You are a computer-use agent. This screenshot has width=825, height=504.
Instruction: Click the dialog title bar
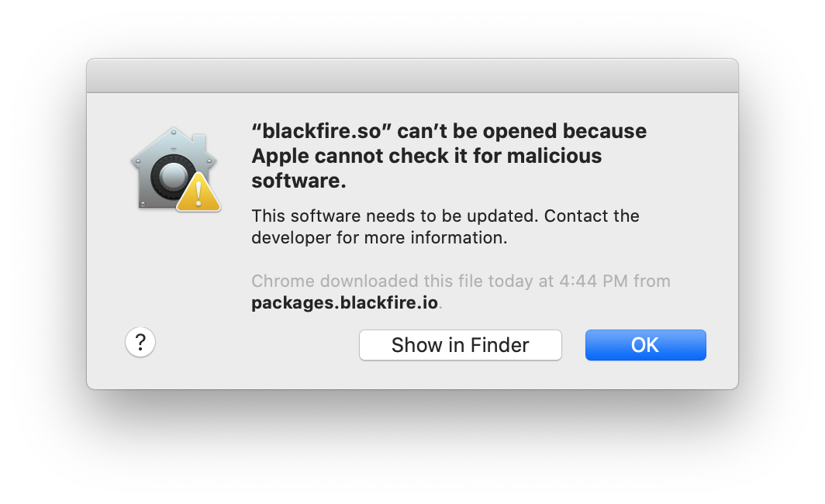(412, 75)
